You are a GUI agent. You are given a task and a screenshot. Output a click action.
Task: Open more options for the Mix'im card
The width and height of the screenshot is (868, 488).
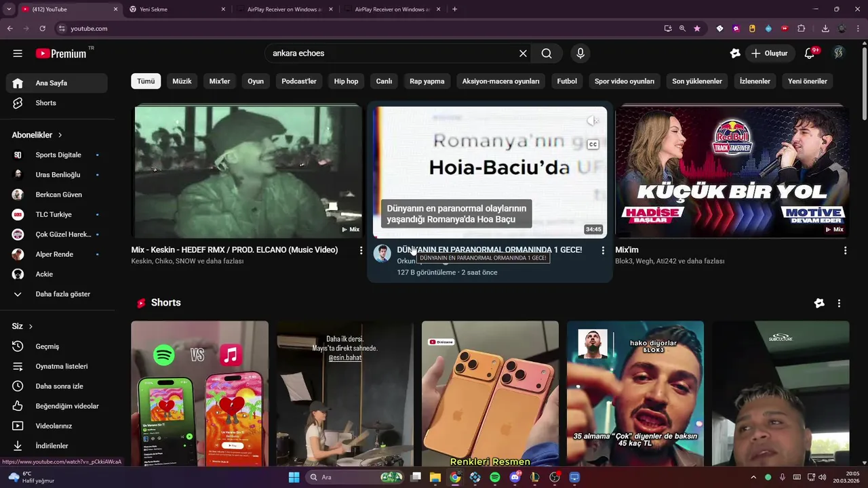click(845, 250)
